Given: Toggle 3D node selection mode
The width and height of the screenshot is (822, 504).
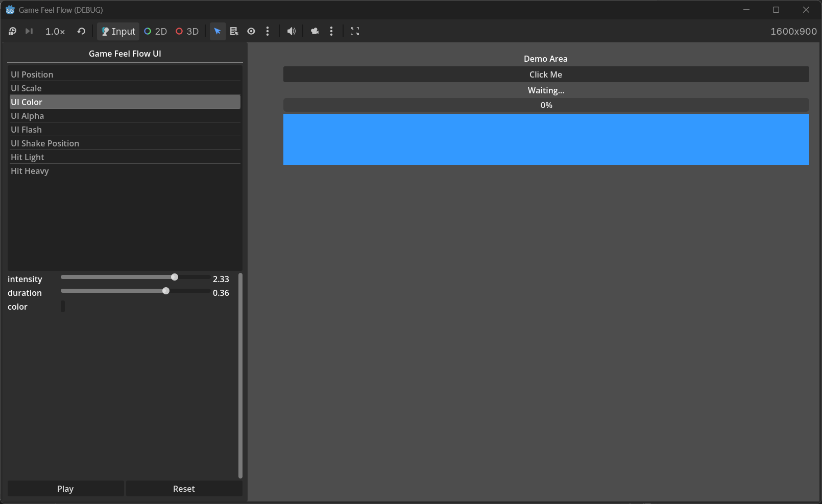Looking at the screenshot, I should point(187,31).
